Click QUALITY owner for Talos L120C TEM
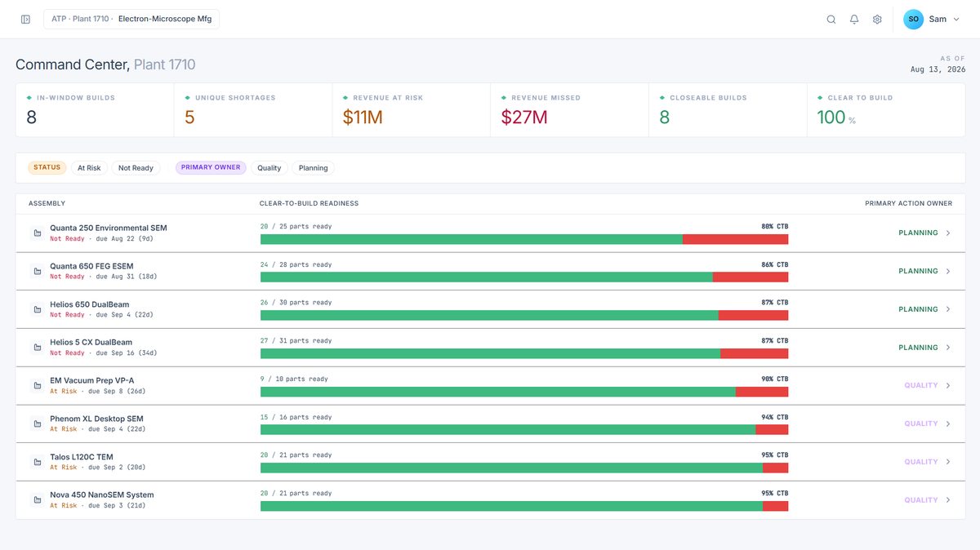The image size is (980, 550). point(921,462)
